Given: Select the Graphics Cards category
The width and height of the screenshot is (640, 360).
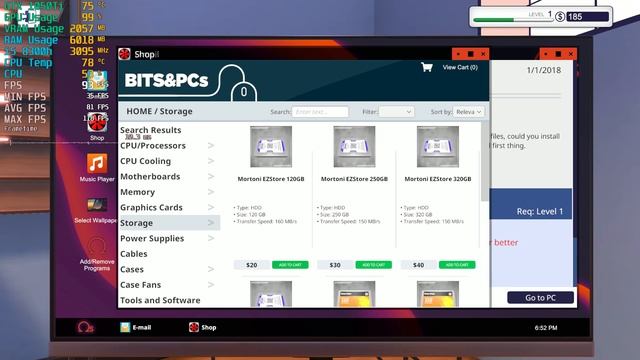Looking at the screenshot, I should click(151, 208).
